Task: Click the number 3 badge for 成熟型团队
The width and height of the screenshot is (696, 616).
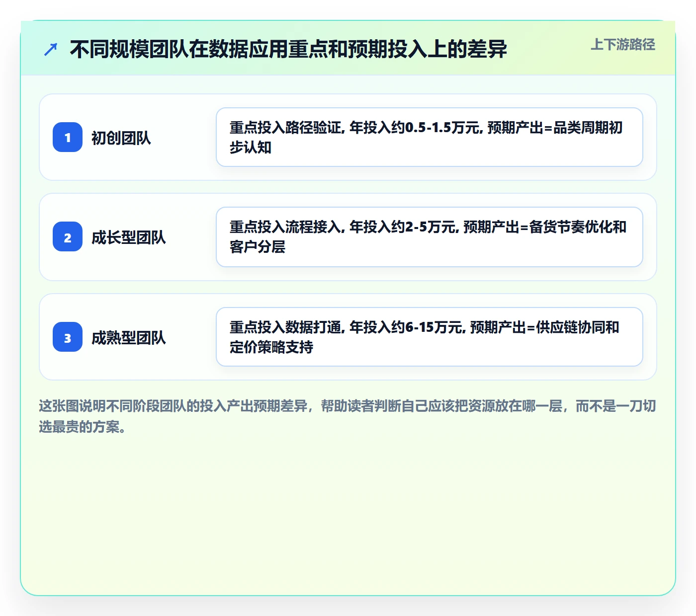Action: [68, 337]
